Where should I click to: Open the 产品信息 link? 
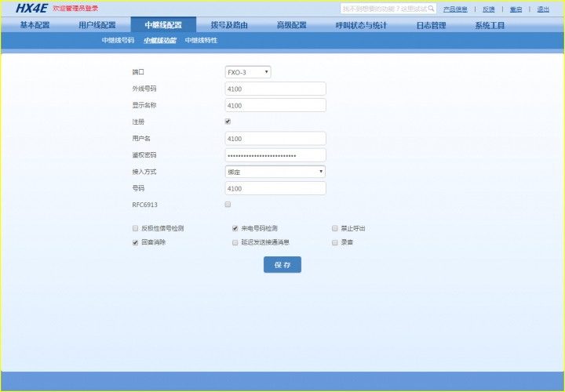coord(455,9)
